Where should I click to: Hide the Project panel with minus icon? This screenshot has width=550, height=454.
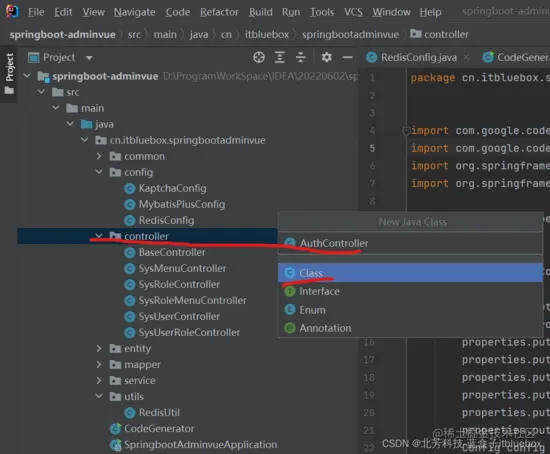click(x=347, y=57)
